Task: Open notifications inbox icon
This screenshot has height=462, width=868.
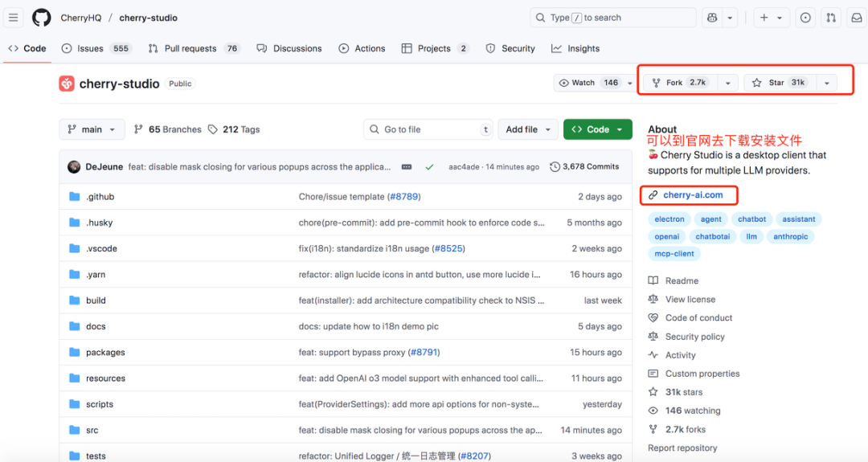Action: (857, 18)
